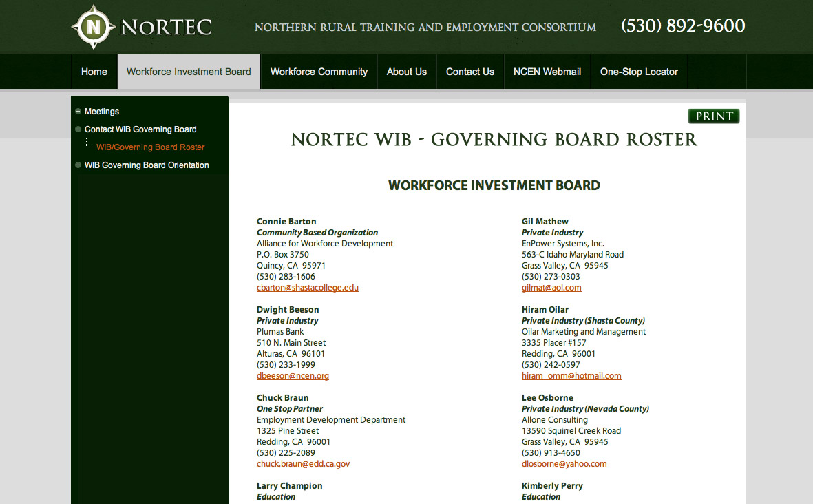Click 3335 Placer #157 address
The height and width of the screenshot is (504, 813).
(553, 343)
